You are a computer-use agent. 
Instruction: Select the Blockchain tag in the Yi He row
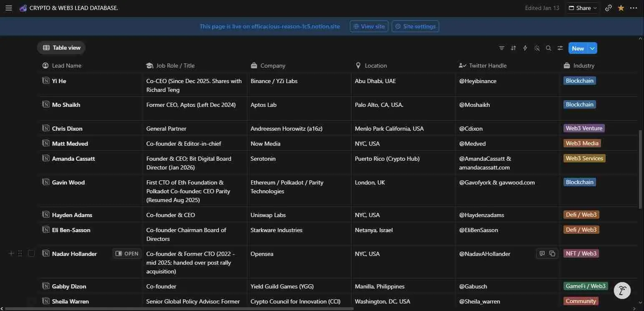point(579,81)
